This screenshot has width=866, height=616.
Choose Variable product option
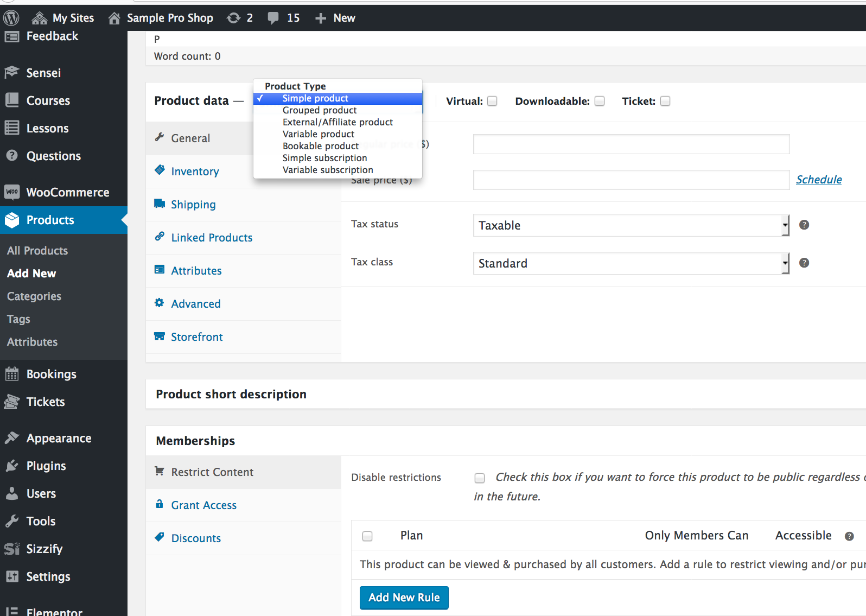point(338,134)
